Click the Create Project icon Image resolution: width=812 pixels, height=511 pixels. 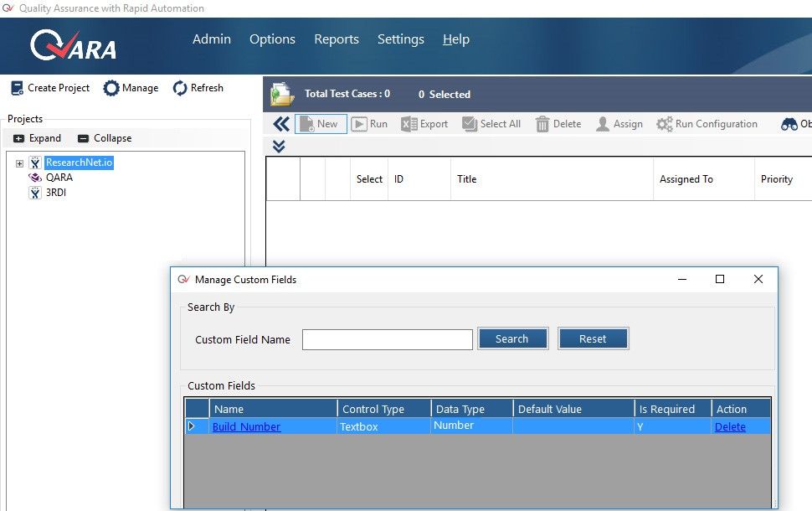(x=17, y=88)
